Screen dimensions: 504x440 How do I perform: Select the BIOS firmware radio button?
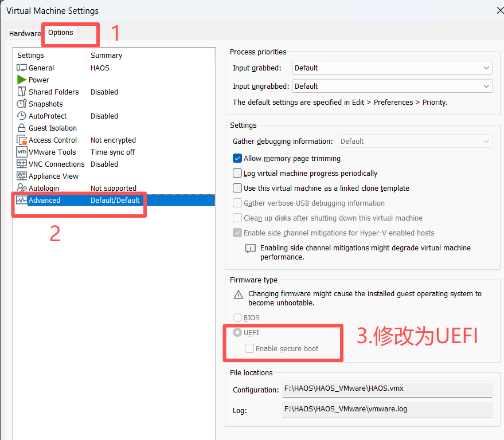237,317
